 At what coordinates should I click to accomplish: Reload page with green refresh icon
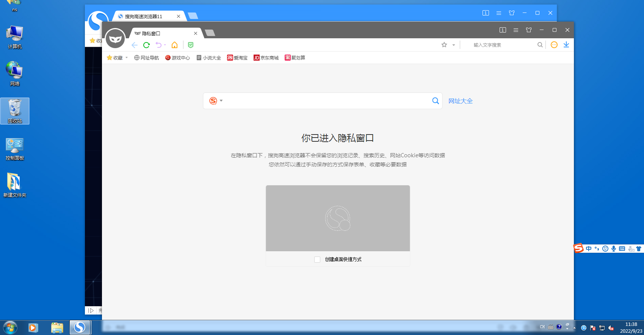pos(146,45)
